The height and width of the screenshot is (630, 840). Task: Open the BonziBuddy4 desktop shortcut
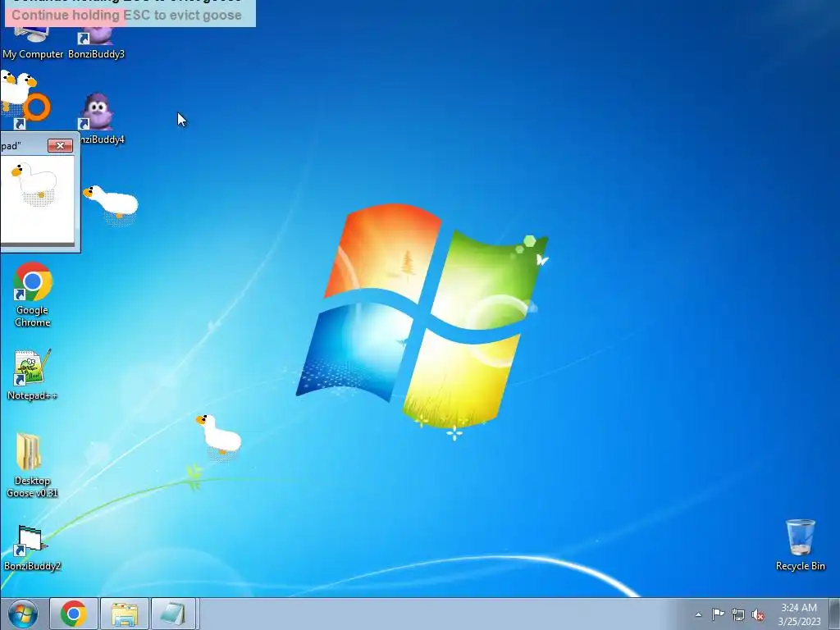98,118
